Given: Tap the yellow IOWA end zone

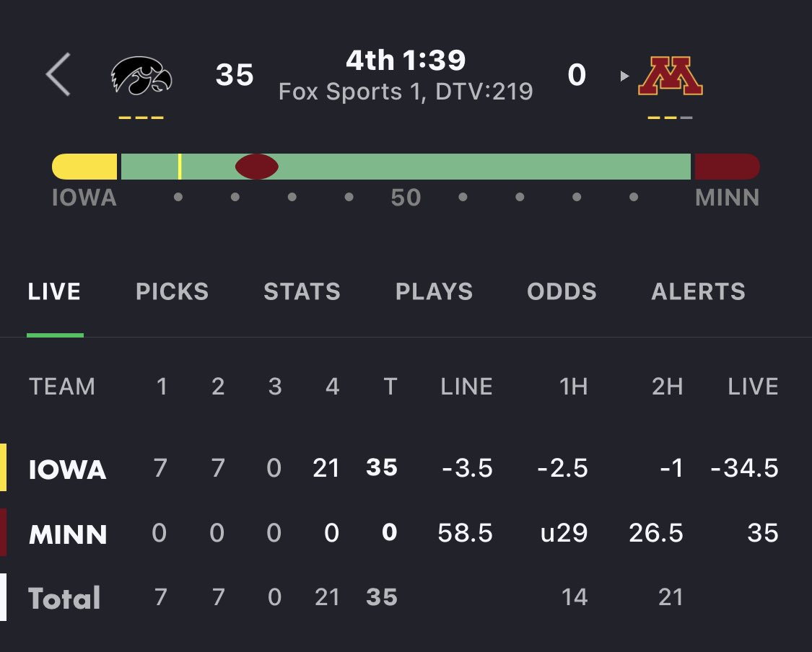Looking at the screenshot, I should click(84, 167).
